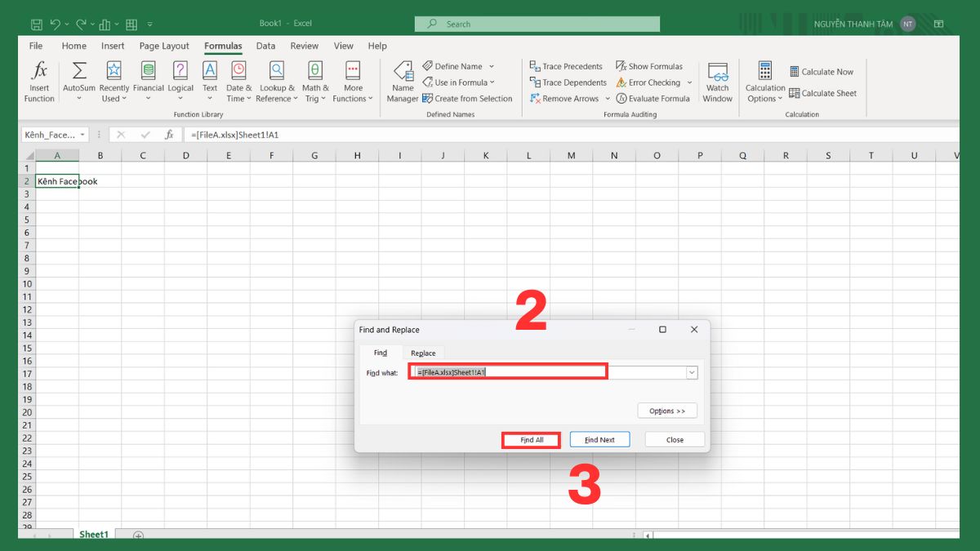The width and height of the screenshot is (980, 551).
Task: Expand Options >> in Find dialog
Action: pos(667,411)
